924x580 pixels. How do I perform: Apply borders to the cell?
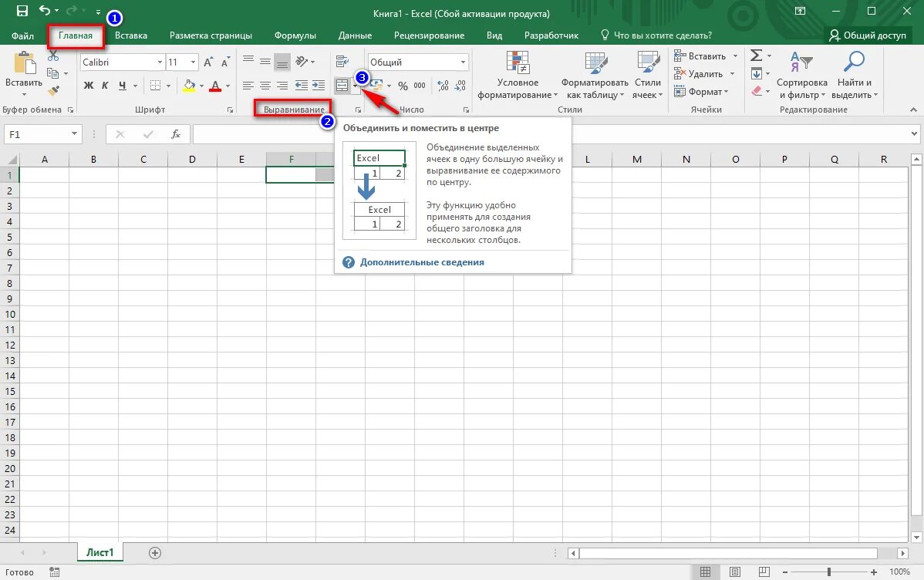[155, 86]
